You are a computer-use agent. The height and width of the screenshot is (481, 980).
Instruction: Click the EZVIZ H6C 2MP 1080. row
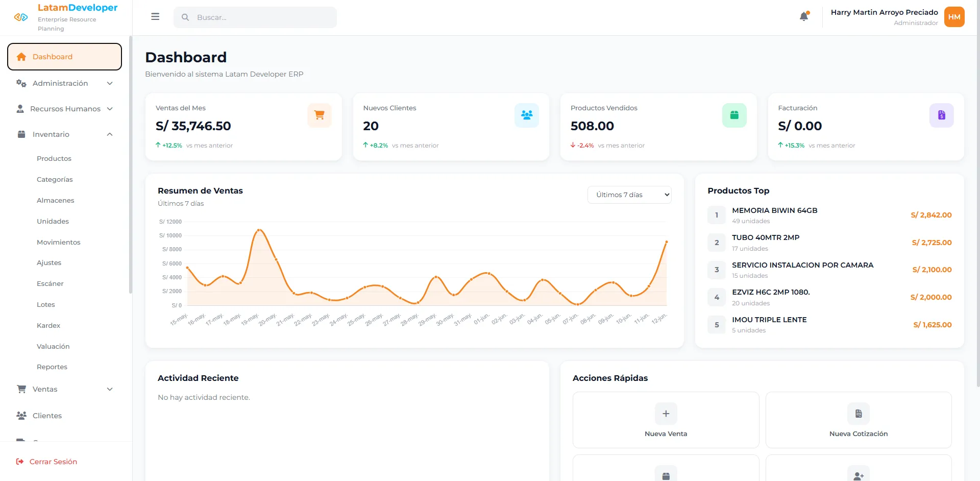(829, 297)
